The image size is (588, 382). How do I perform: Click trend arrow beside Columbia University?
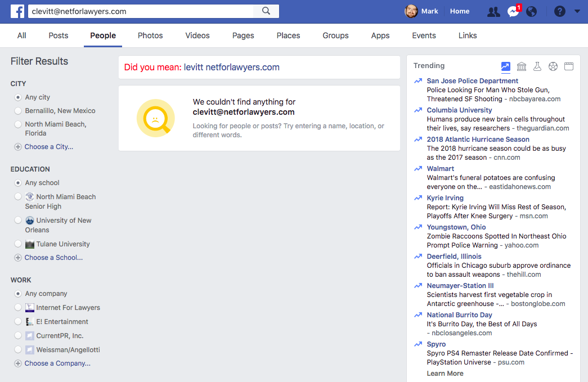[x=418, y=110]
